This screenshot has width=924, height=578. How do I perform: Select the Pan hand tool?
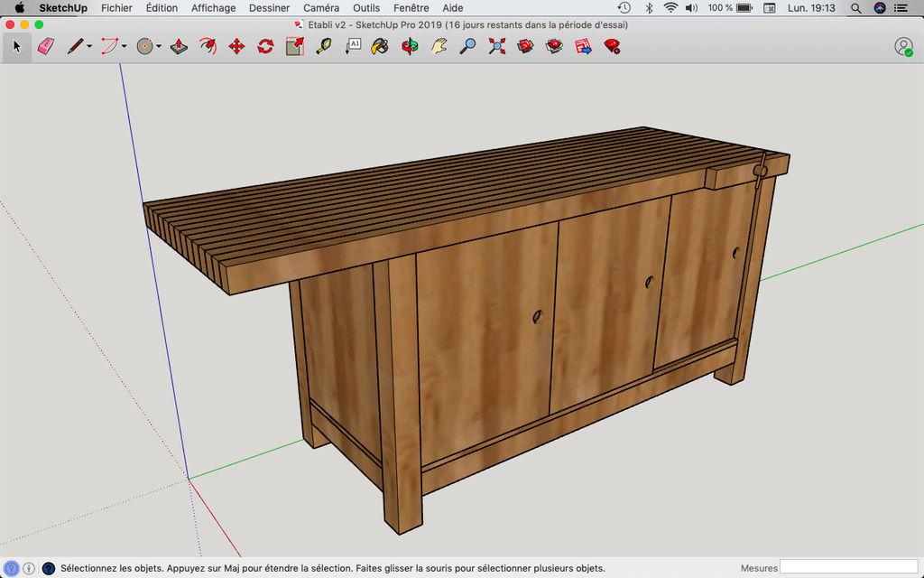[x=439, y=46]
